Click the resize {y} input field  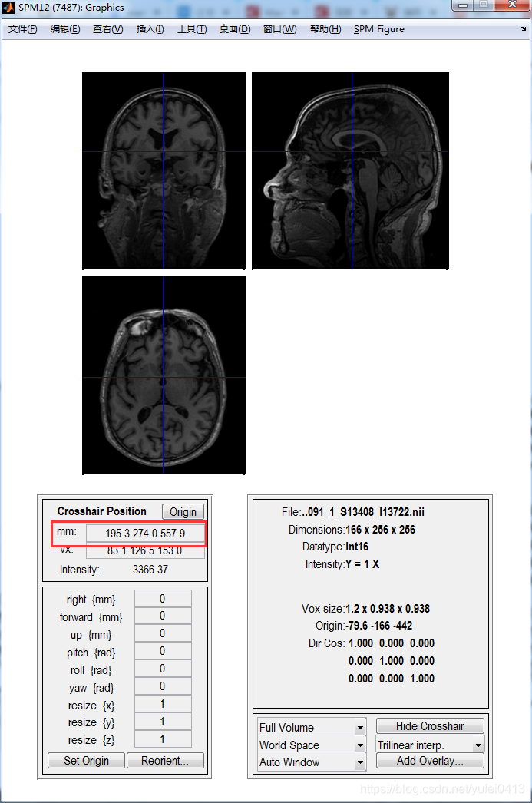pos(163,721)
